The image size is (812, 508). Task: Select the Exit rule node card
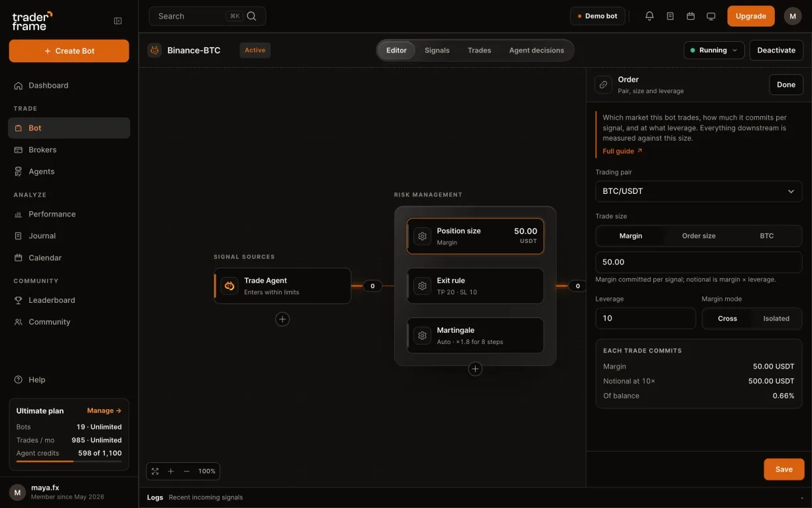(x=475, y=286)
